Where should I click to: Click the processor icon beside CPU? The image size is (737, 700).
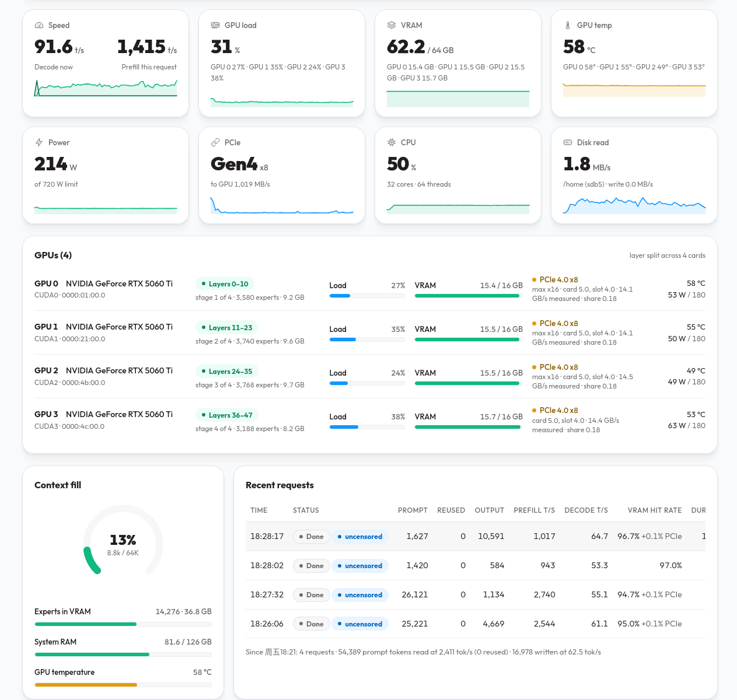[x=392, y=143]
